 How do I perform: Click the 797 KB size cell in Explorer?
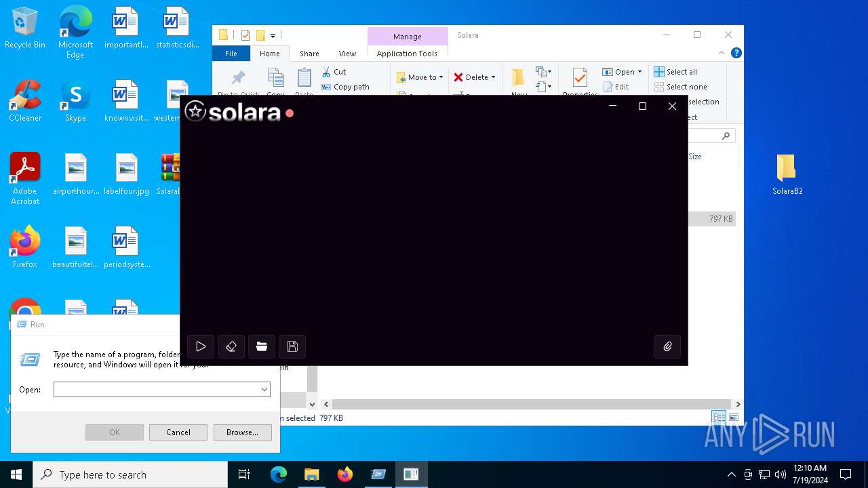click(721, 219)
